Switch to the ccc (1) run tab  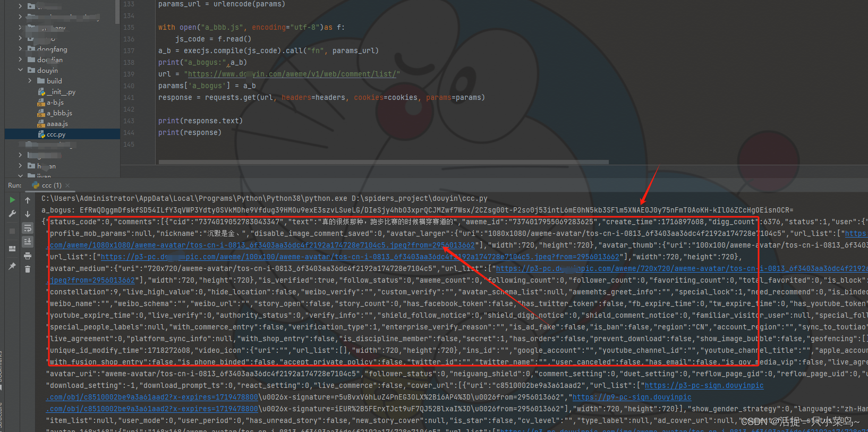click(x=51, y=185)
